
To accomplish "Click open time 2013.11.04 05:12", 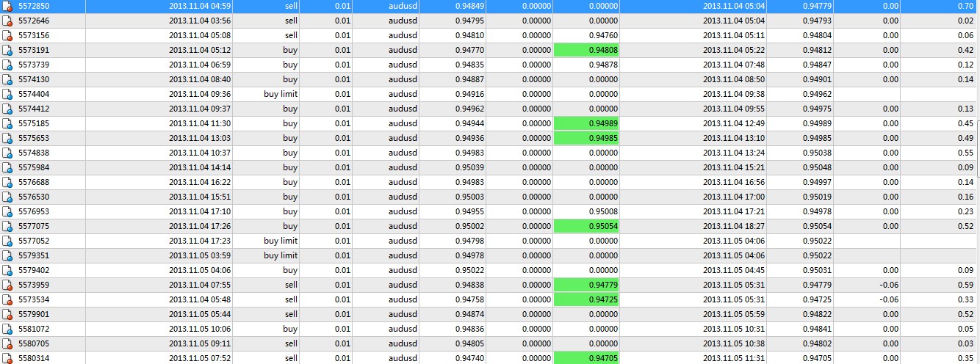I will (x=200, y=51).
